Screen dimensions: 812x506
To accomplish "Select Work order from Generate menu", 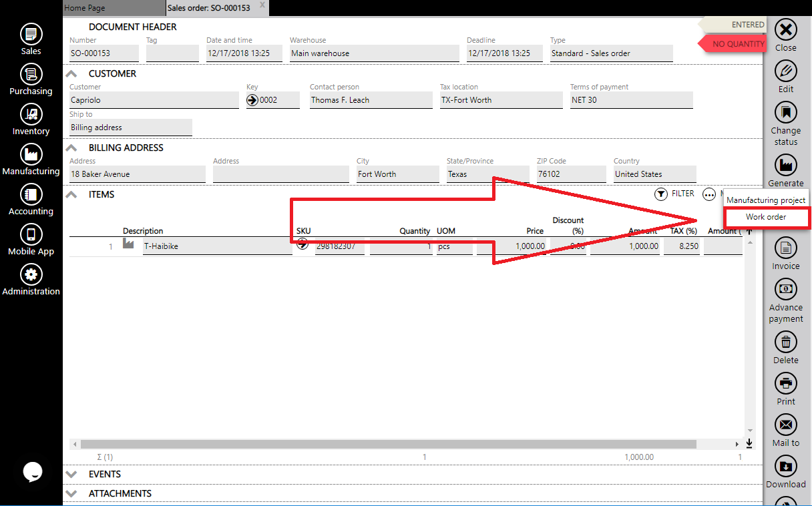I will 766,217.
